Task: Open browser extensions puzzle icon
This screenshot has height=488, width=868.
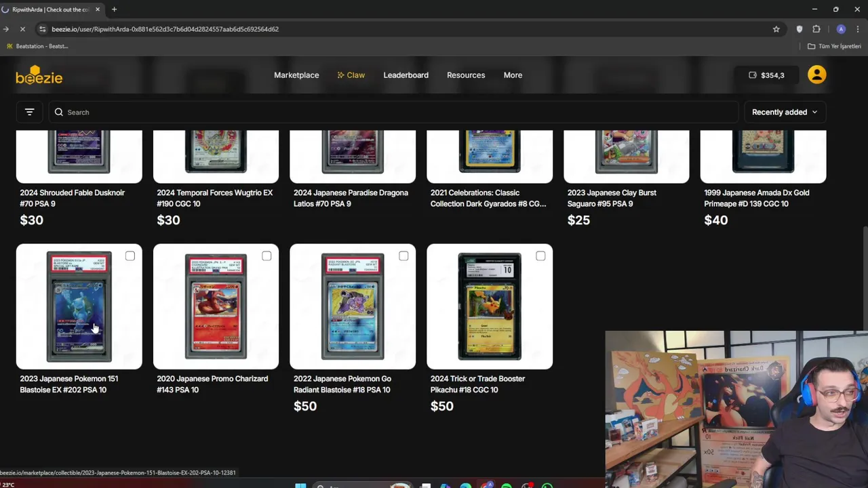Action: [x=816, y=29]
